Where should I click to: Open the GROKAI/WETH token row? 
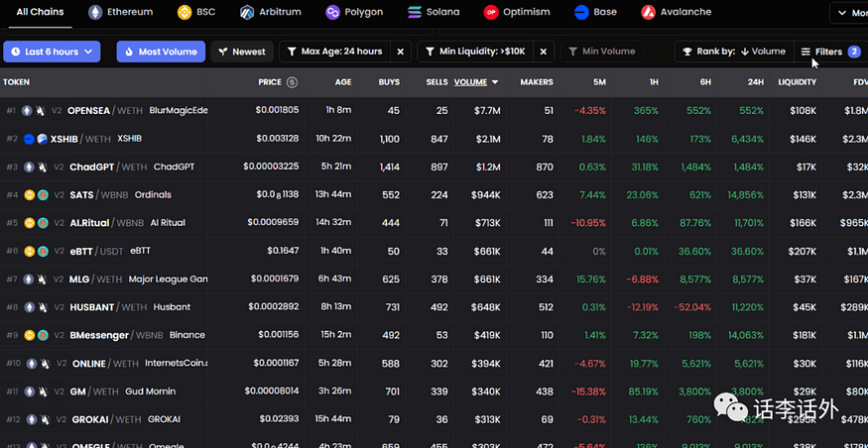[x=434, y=420]
